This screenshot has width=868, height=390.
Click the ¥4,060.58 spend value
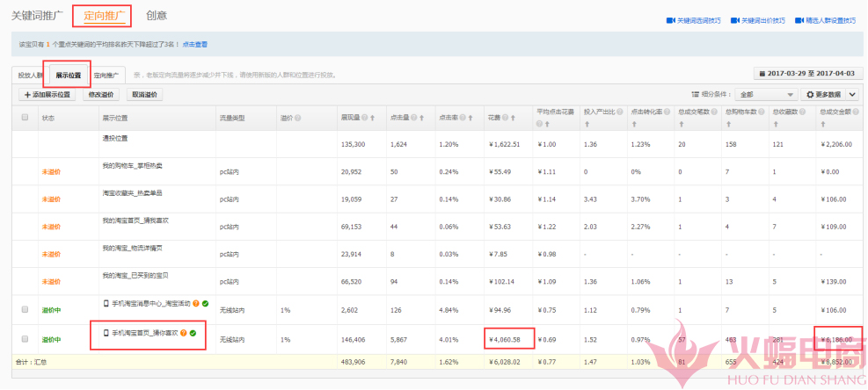504,339
